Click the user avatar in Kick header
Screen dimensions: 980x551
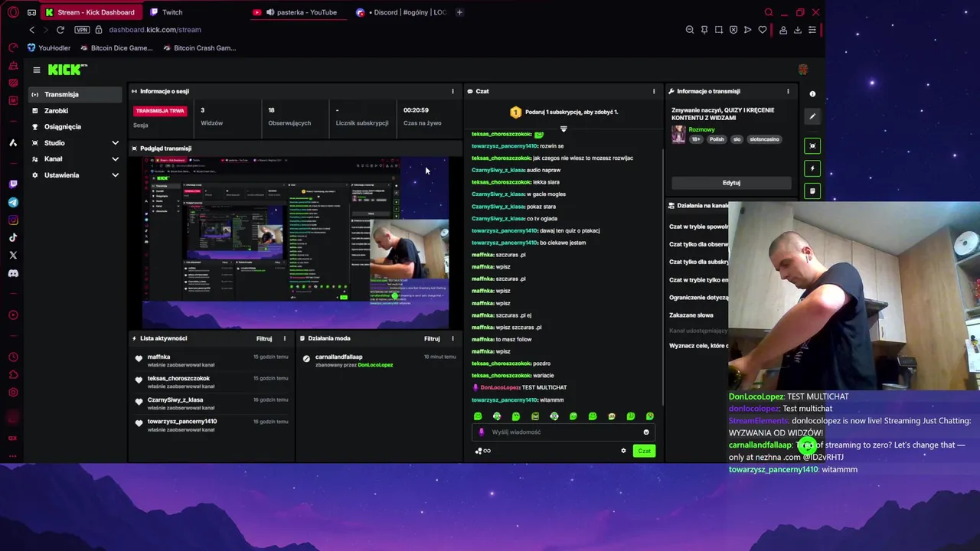point(802,70)
